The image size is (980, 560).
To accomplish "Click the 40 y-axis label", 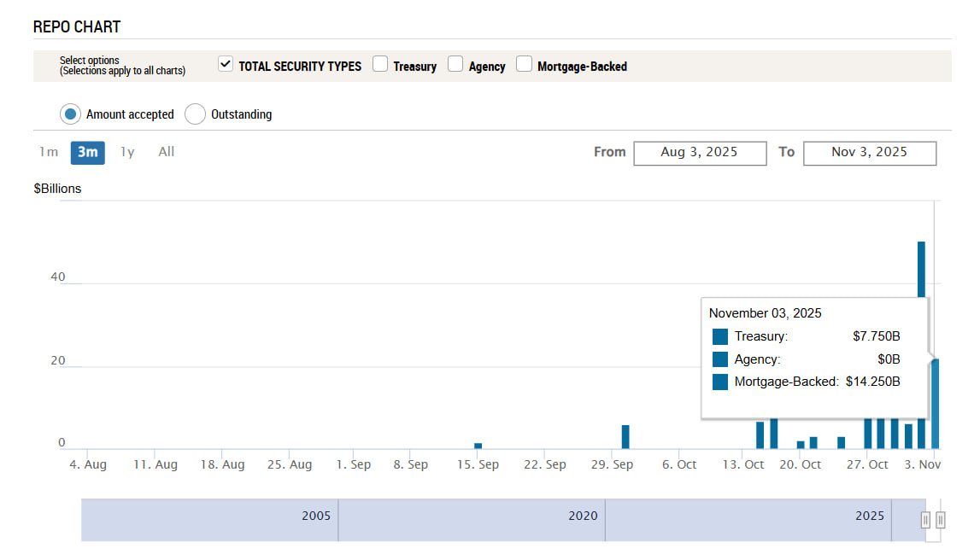I will pos(58,277).
